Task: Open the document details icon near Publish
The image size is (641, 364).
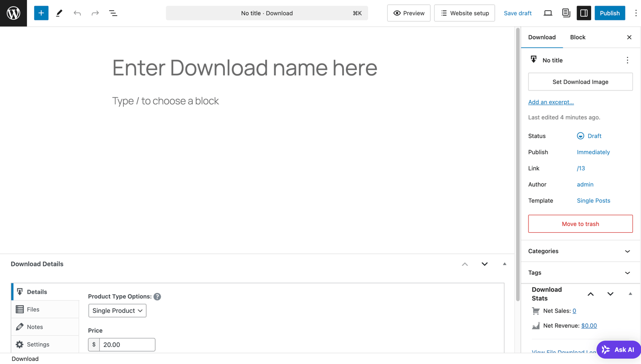Action: tap(566, 13)
